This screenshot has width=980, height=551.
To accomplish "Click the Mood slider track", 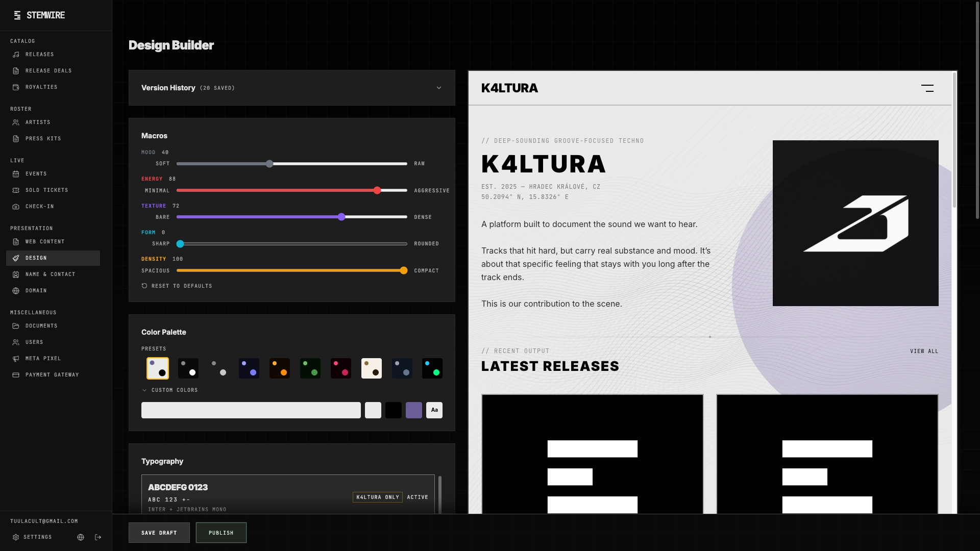I will point(292,164).
